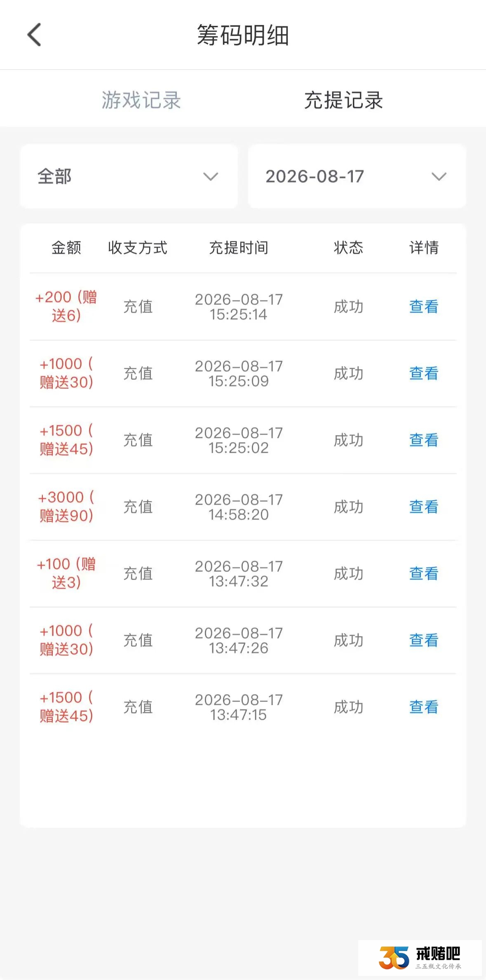Open the 全部 type filter dropdown
Screen dimensions: 486x980
point(129,176)
